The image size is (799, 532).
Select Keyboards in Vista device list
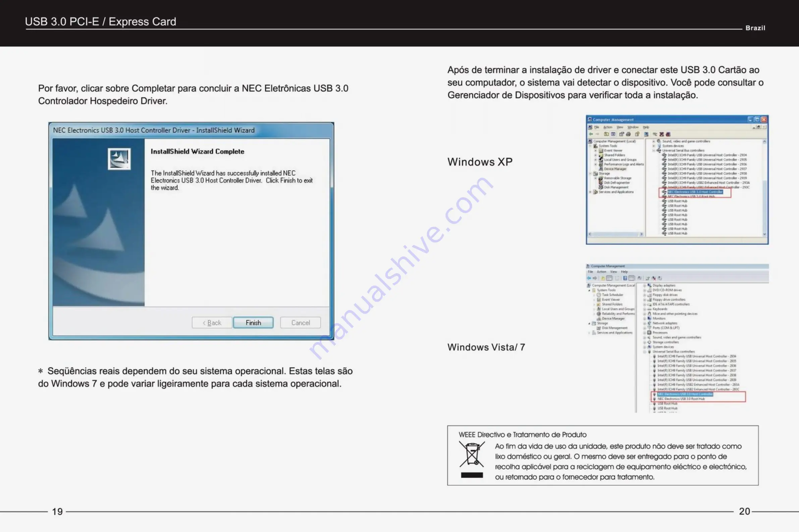(x=660, y=309)
